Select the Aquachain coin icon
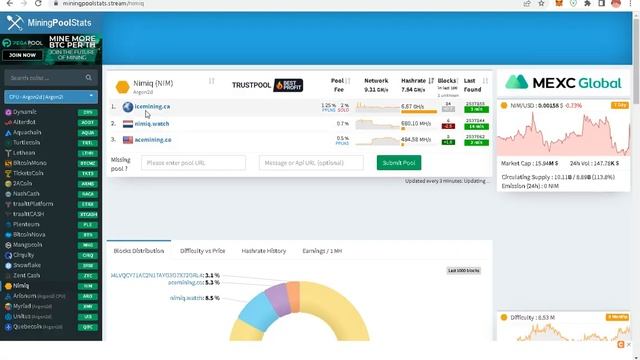Screen dimensions: 640x360 pyautogui.click(x=8, y=132)
